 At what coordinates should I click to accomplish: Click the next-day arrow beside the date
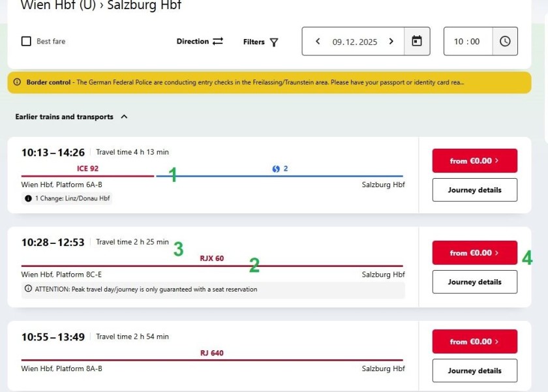point(391,40)
